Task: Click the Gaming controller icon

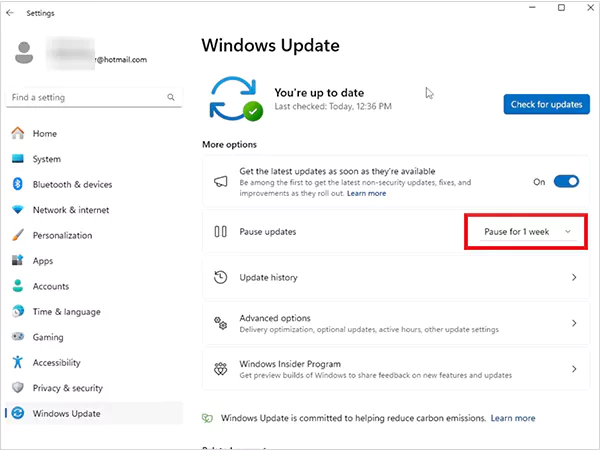Action: (x=18, y=337)
